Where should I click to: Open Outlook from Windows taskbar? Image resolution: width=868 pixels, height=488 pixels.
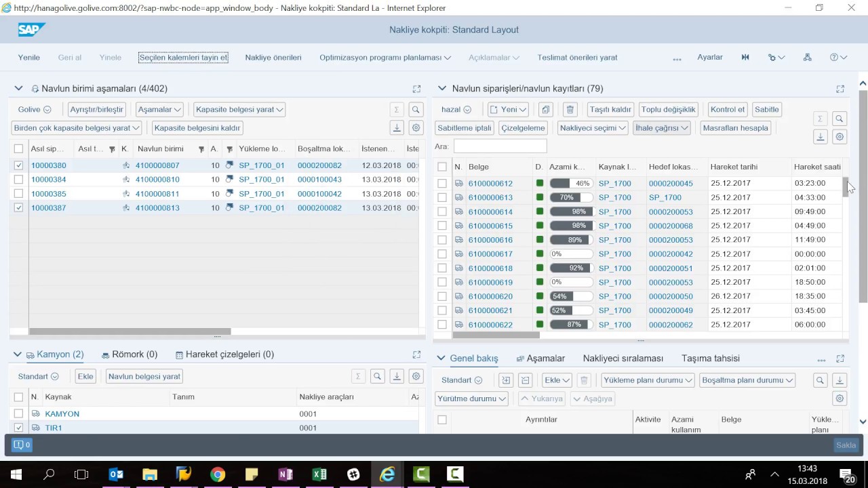click(116, 474)
